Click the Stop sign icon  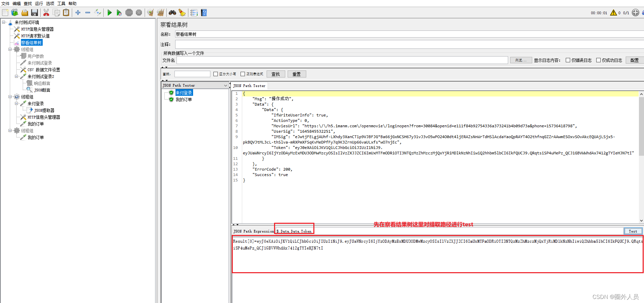(x=129, y=13)
